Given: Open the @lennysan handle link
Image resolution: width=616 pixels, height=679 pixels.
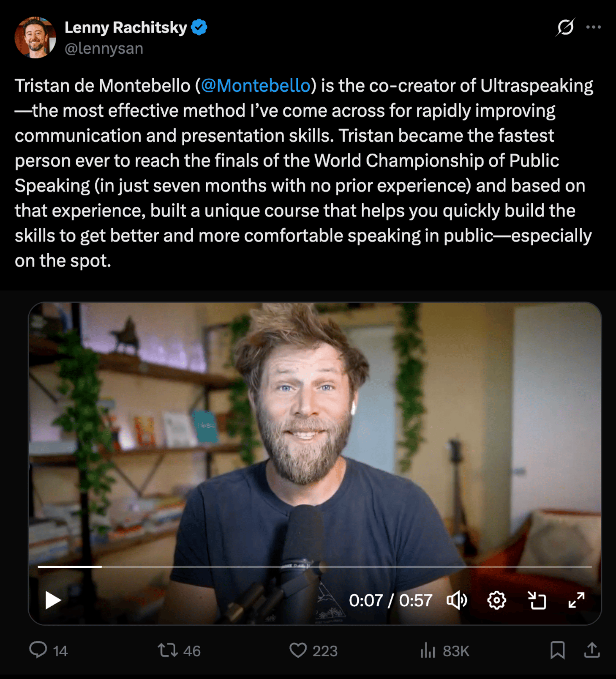Looking at the screenshot, I should tap(104, 49).
